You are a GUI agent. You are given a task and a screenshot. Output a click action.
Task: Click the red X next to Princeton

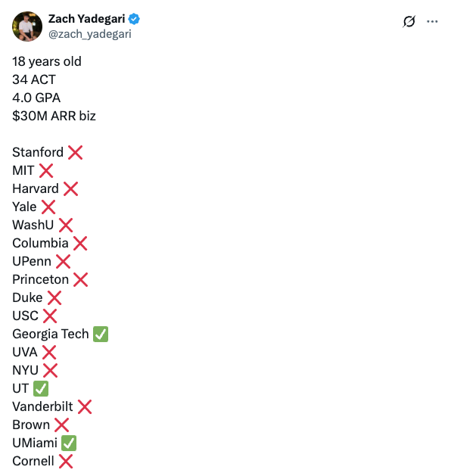click(80, 279)
